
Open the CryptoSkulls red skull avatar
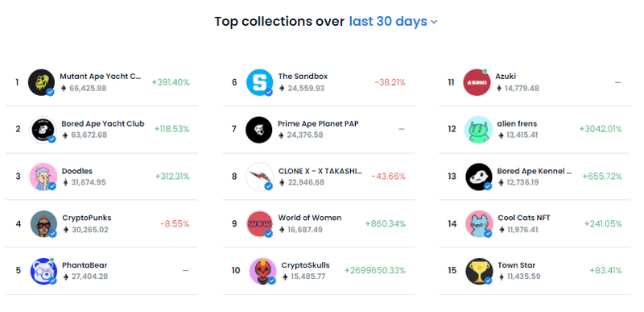click(x=263, y=271)
